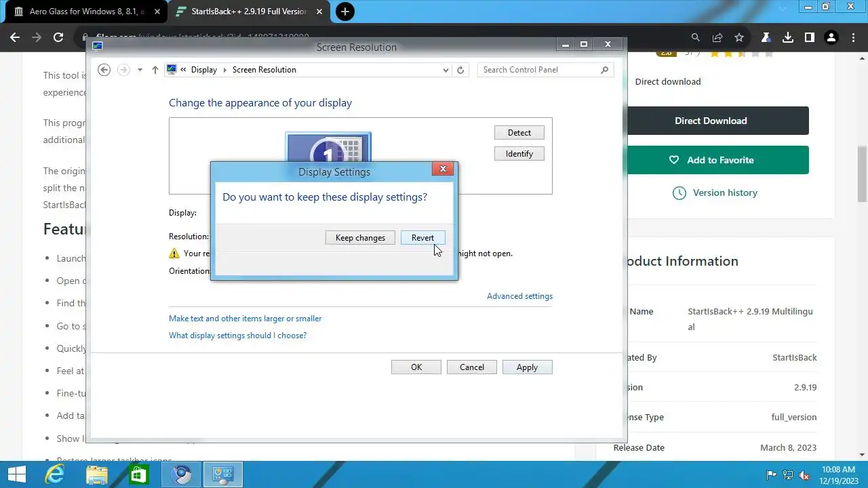The height and width of the screenshot is (488, 868).
Task: Close the Aero Glass browser tab
Action: point(157,12)
